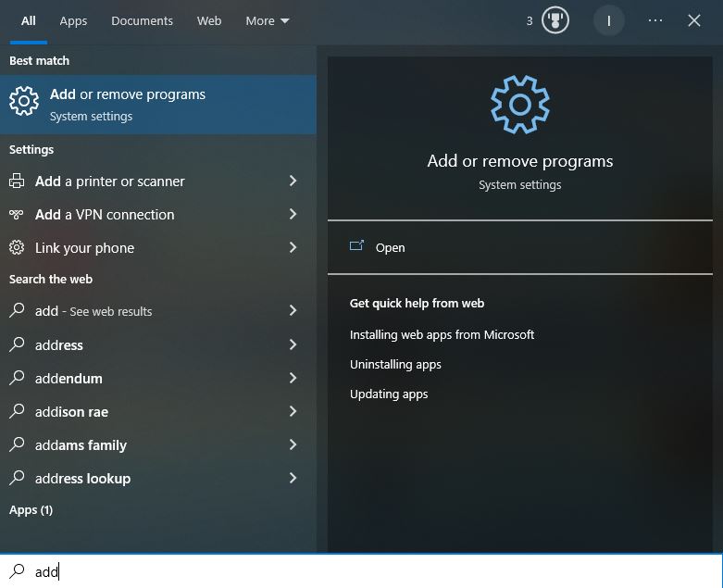Click 'Add or remove programs' title in preview

click(x=519, y=161)
